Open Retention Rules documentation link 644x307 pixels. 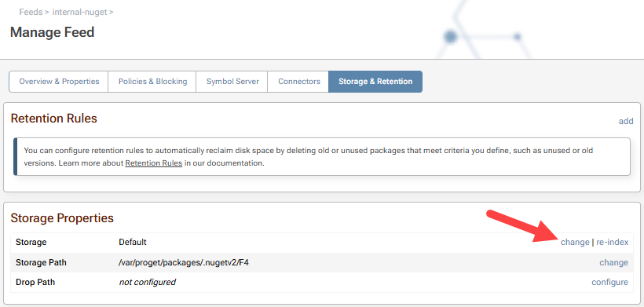pyautogui.click(x=154, y=163)
